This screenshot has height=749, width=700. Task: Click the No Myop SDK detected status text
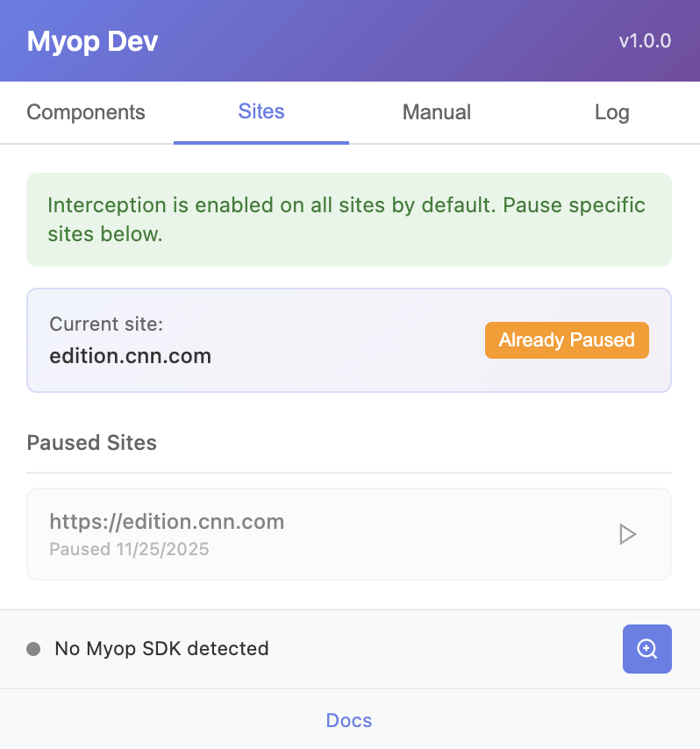pyautogui.click(x=161, y=649)
